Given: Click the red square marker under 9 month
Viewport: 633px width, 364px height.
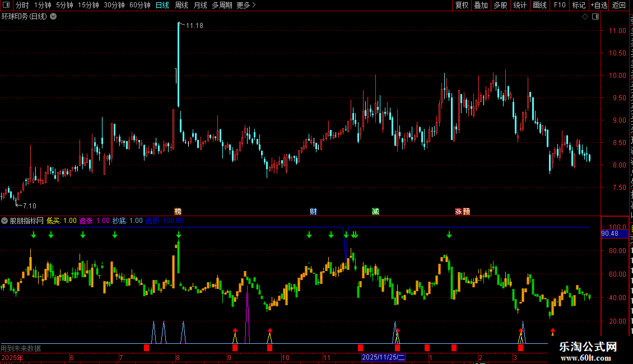Looking at the screenshot, I should pyautogui.click(x=235, y=347).
